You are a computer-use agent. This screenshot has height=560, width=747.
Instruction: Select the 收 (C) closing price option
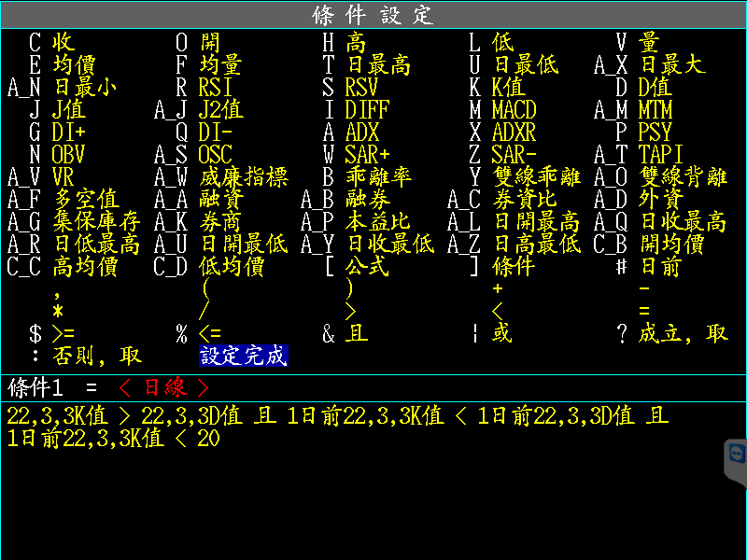click(63, 42)
